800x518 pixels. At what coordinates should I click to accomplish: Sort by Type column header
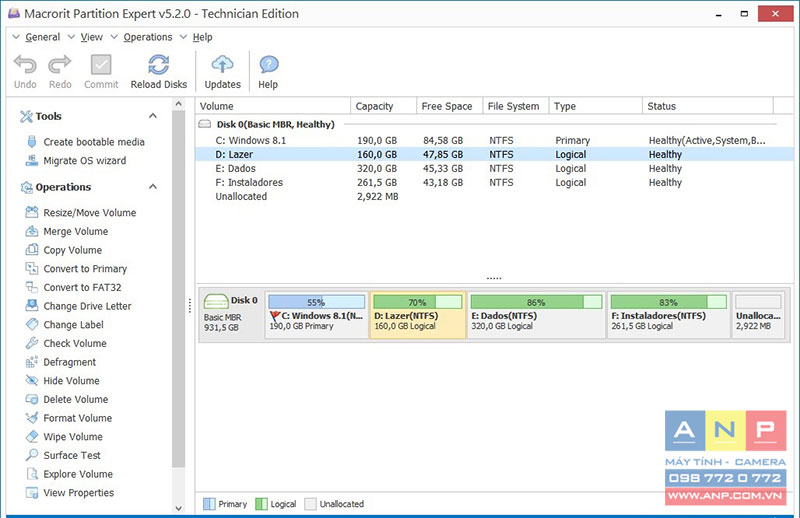(x=596, y=106)
